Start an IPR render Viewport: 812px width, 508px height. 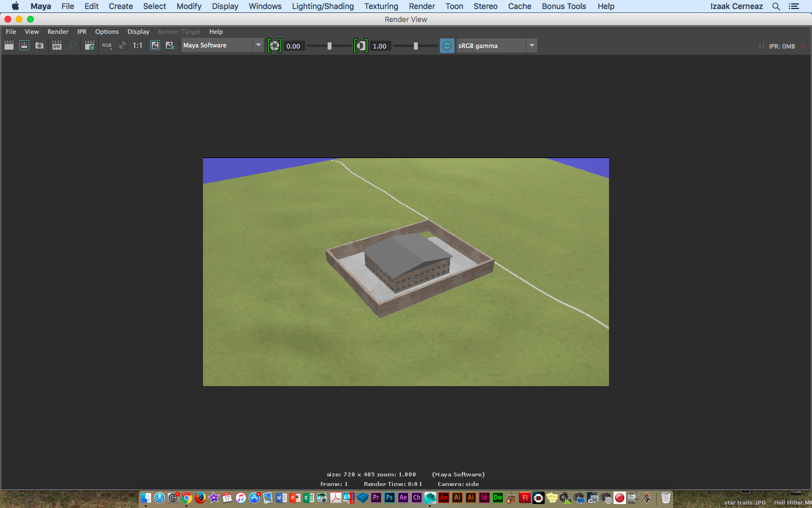tap(56, 46)
